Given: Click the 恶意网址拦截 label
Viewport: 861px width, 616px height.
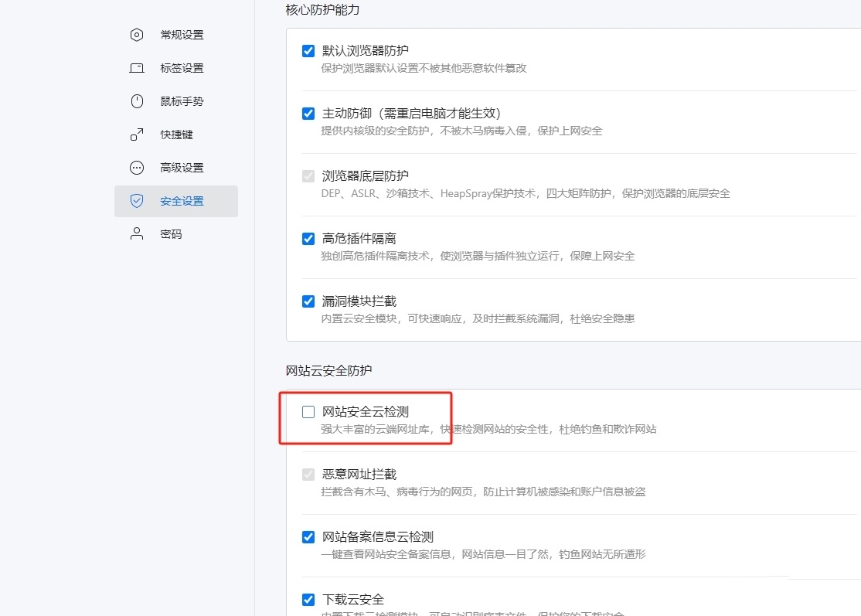Looking at the screenshot, I should (359, 475).
